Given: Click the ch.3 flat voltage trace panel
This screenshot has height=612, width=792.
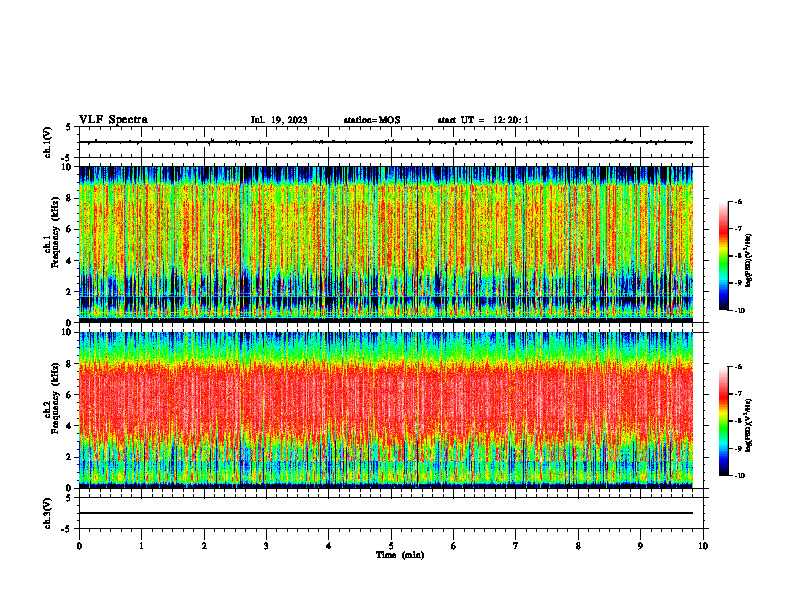Looking at the screenshot, I should (391, 513).
